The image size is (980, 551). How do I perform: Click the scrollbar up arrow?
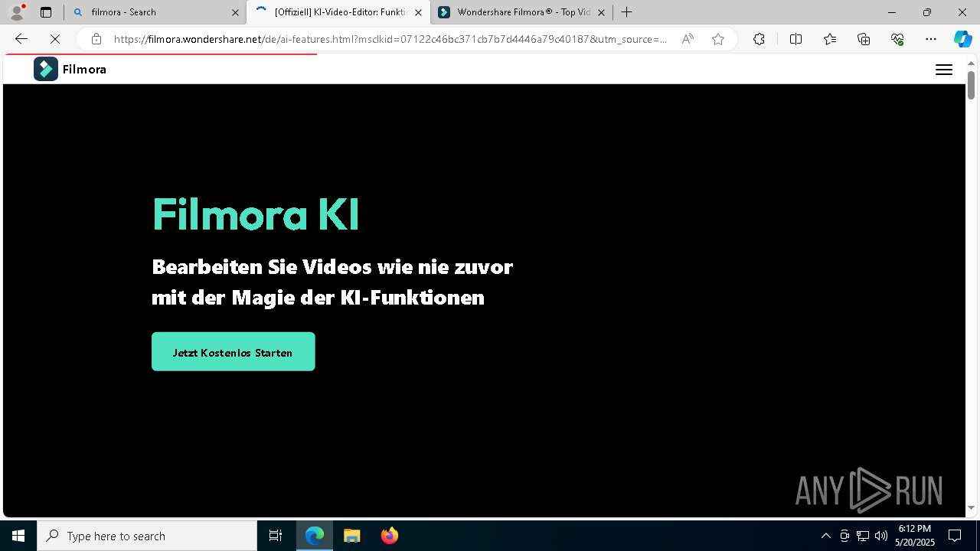[x=971, y=62]
